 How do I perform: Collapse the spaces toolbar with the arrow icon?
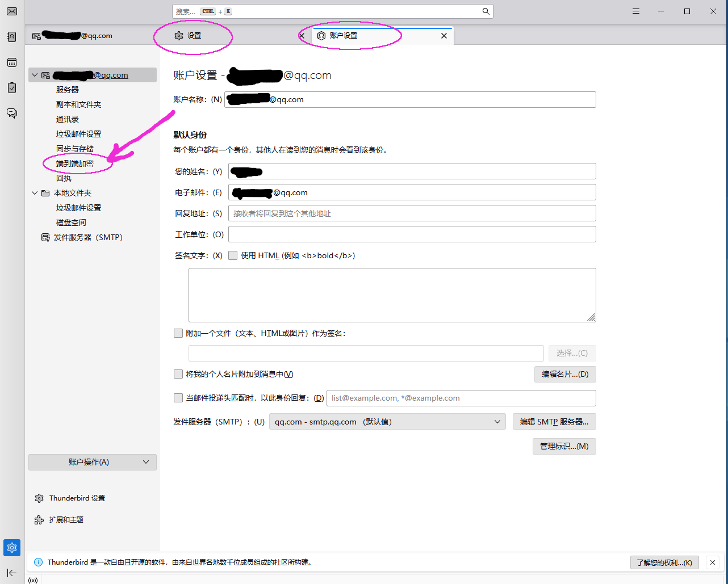12,573
